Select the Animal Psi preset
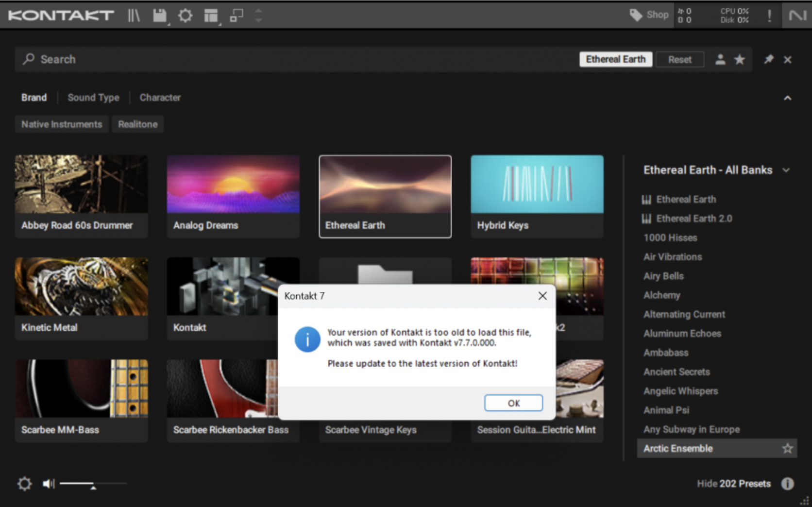This screenshot has height=507, width=812. (x=666, y=410)
